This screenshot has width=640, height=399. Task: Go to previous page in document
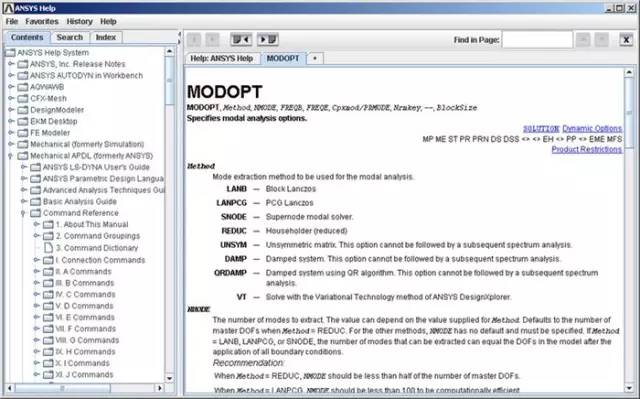pyautogui.click(x=241, y=40)
